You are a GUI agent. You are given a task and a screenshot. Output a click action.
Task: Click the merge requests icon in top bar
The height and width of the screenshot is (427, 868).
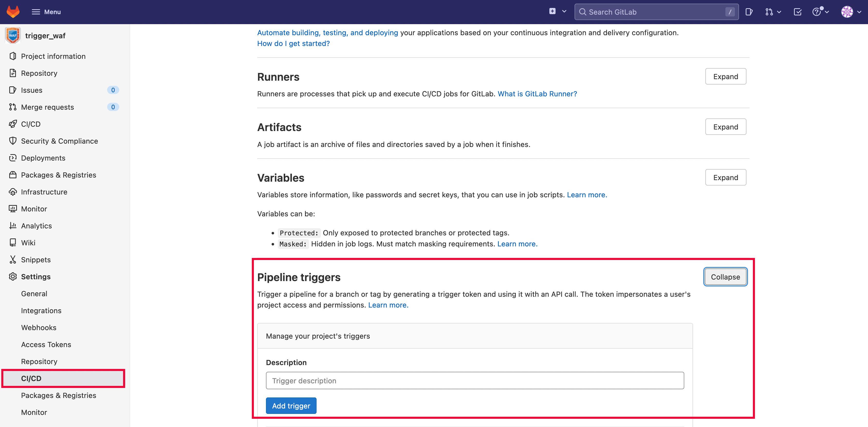tap(770, 12)
